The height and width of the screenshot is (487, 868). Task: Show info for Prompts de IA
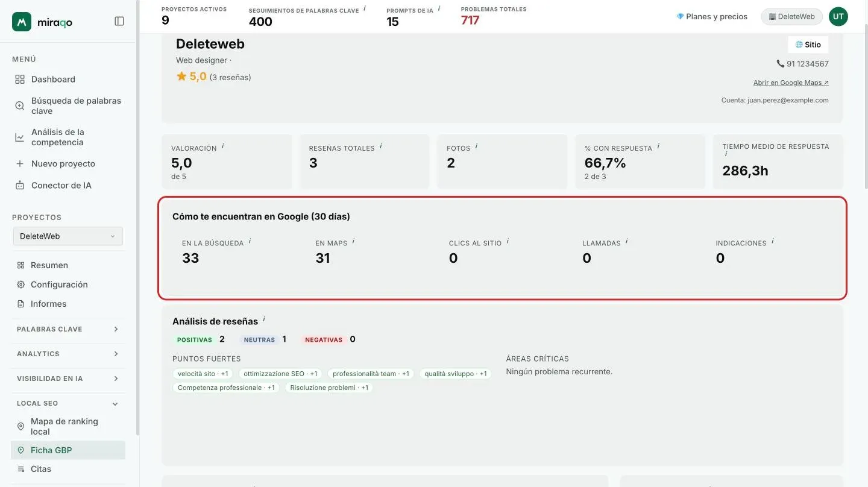(x=439, y=8)
